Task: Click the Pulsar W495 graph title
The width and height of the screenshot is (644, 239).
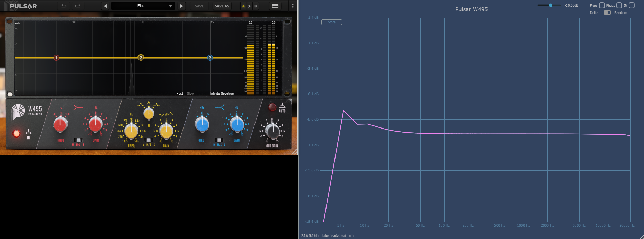Action: (x=471, y=9)
